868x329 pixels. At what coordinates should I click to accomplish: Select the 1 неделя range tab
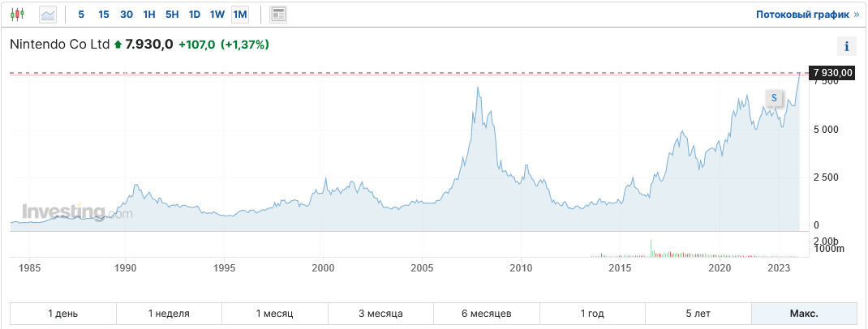169,314
